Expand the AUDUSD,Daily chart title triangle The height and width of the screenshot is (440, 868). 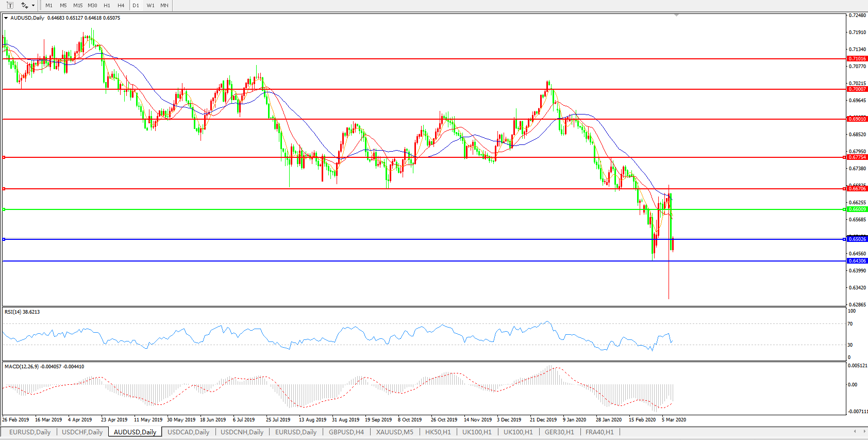pyautogui.click(x=6, y=18)
